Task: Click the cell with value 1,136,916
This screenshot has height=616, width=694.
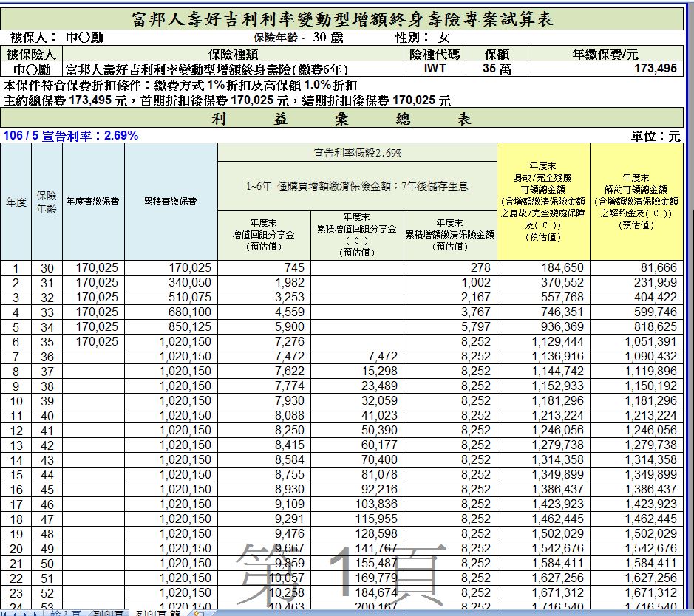Action: 543,357
